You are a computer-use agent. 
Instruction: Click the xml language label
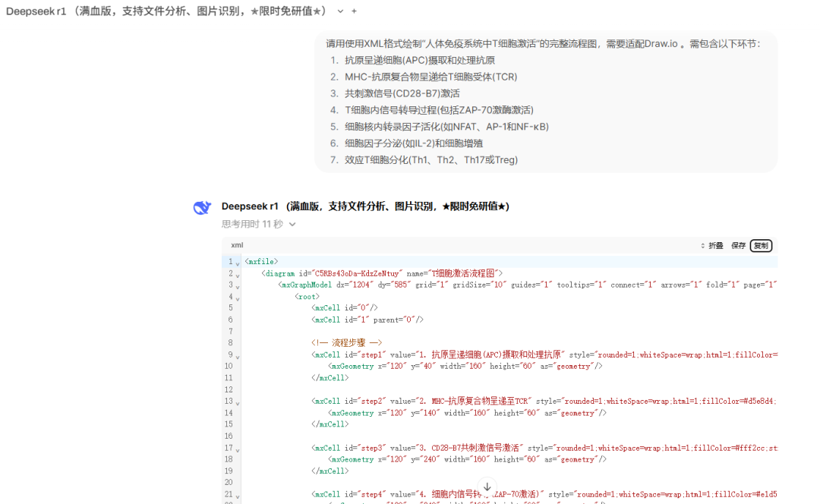(237, 245)
